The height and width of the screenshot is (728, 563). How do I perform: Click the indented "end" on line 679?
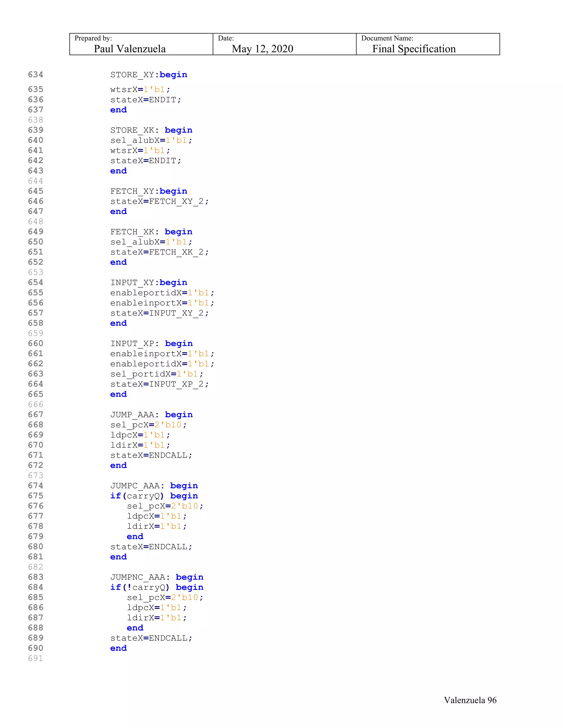pos(135,536)
